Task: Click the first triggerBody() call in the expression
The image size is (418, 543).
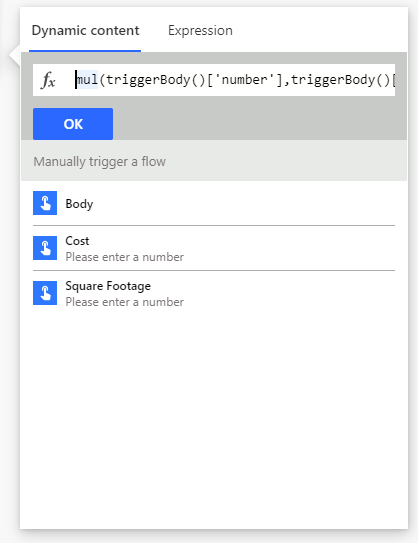Action: 156,80
